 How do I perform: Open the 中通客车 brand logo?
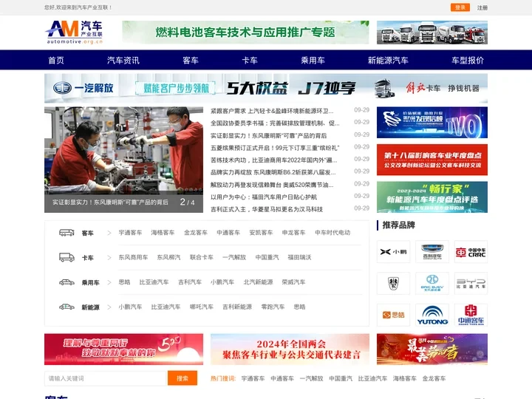tap(471, 315)
